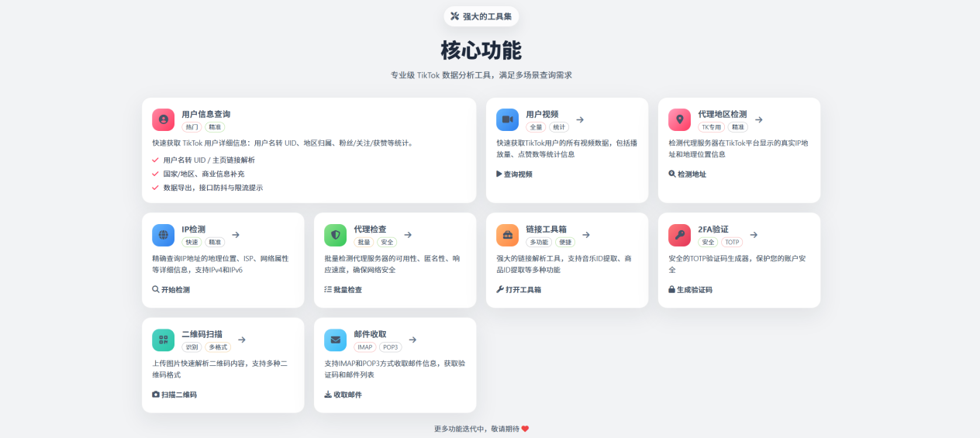Click the blue envelope icon for 邮件收取
Screen dimensions: 980x438
(x=335, y=340)
